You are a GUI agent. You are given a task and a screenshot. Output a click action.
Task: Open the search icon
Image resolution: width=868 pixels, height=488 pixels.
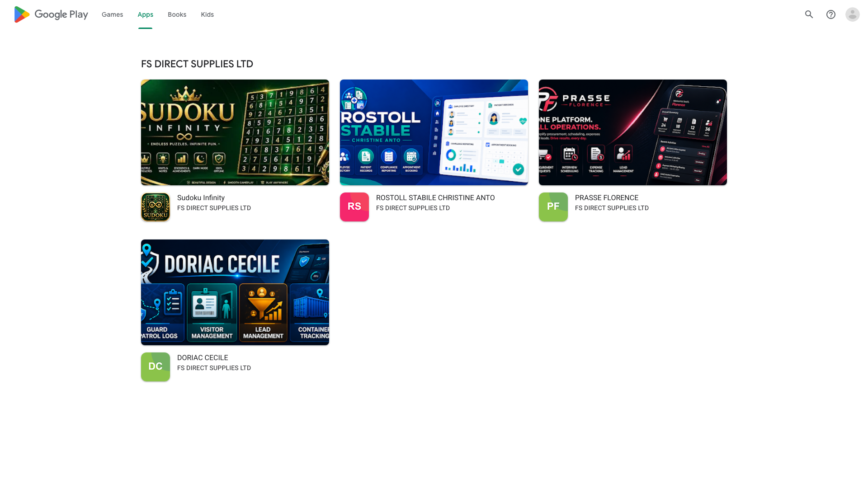809,14
